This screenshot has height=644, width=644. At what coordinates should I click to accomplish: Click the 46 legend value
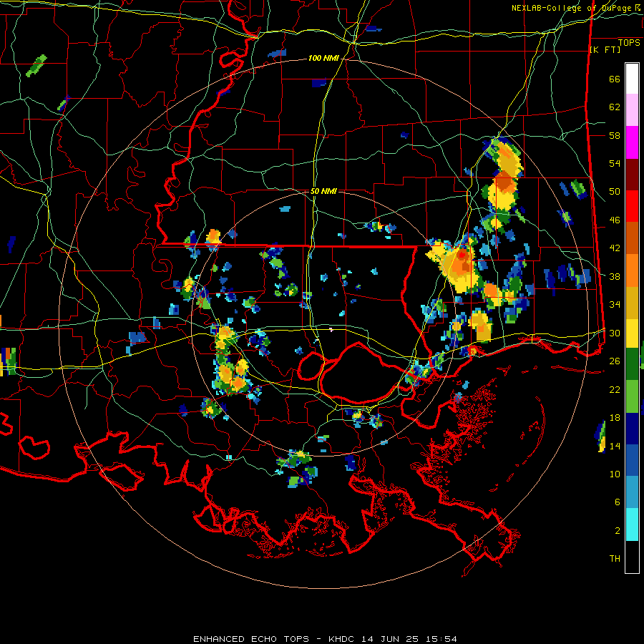[x=615, y=220]
